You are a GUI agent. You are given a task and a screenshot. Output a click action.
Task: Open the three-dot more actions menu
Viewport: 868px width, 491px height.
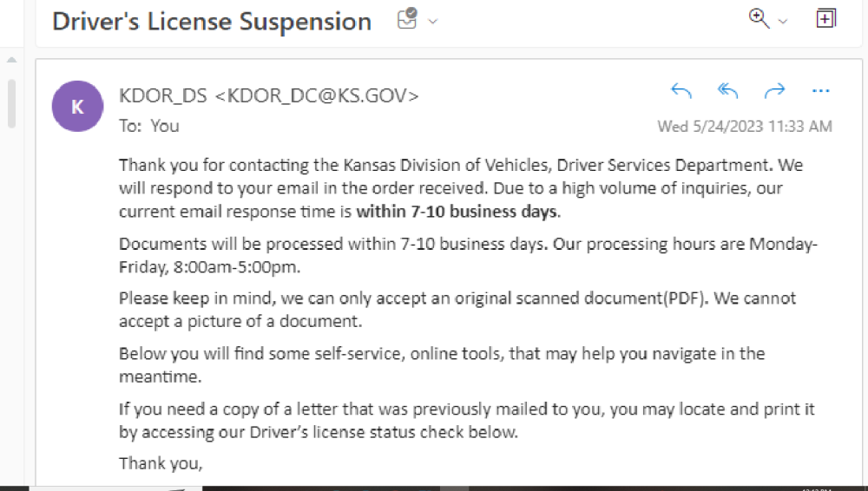(x=820, y=90)
